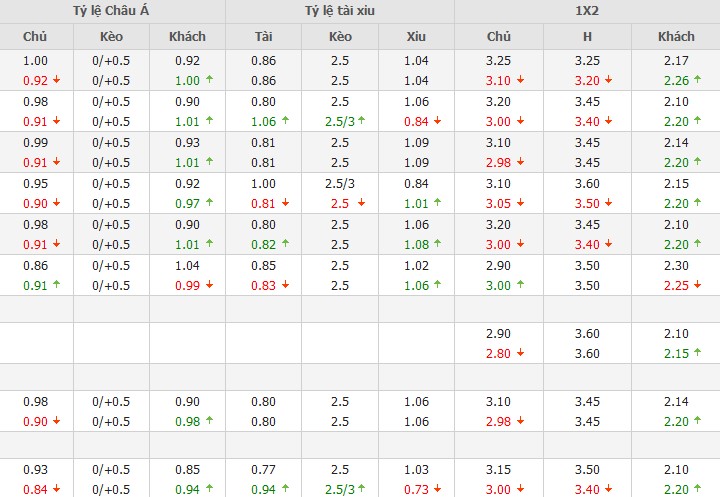Select the Tỷ lệ tài xỉu header
This screenshot has height=497, width=720.
[339, 11]
